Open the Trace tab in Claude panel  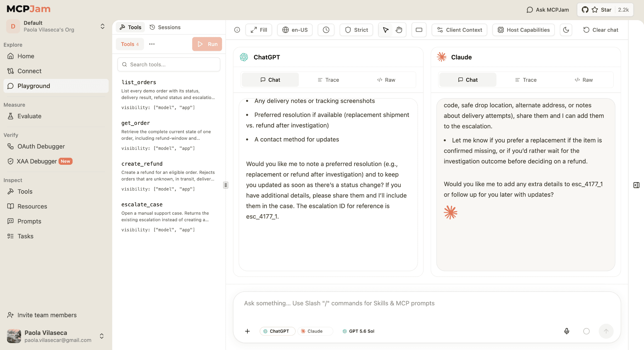(526, 80)
